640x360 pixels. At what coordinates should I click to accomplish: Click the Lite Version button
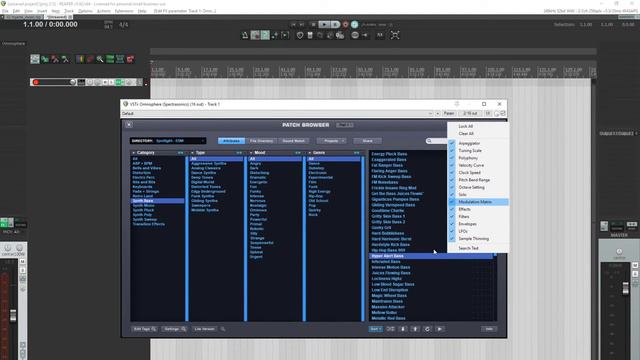(x=204, y=329)
